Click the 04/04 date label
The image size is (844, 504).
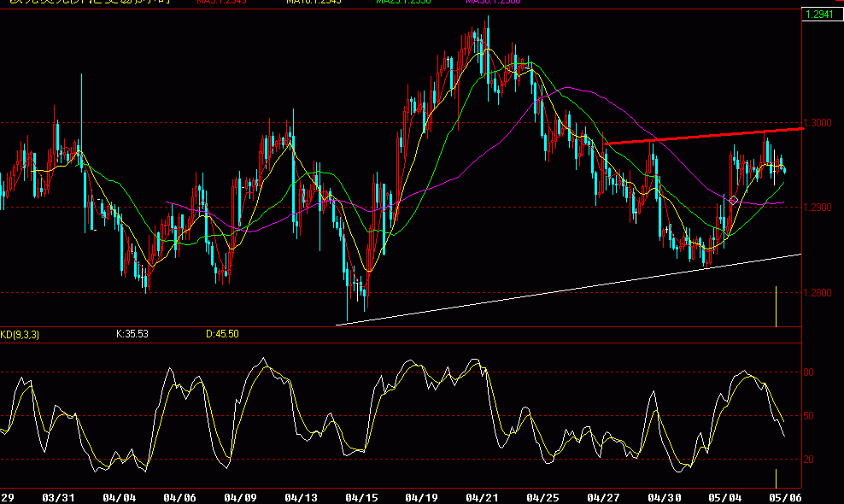tap(119, 497)
